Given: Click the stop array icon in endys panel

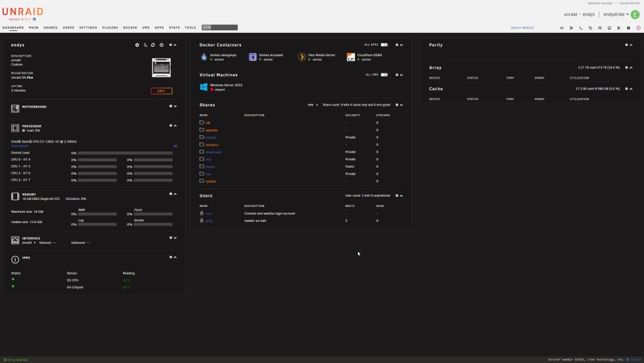Looking at the screenshot, I should (x=137, y=44).
